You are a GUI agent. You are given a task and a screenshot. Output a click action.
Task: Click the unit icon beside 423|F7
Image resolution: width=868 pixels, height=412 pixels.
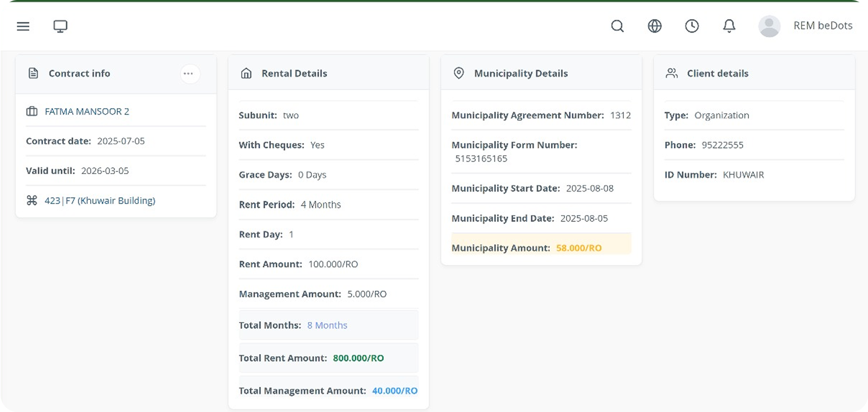point(32,201)
